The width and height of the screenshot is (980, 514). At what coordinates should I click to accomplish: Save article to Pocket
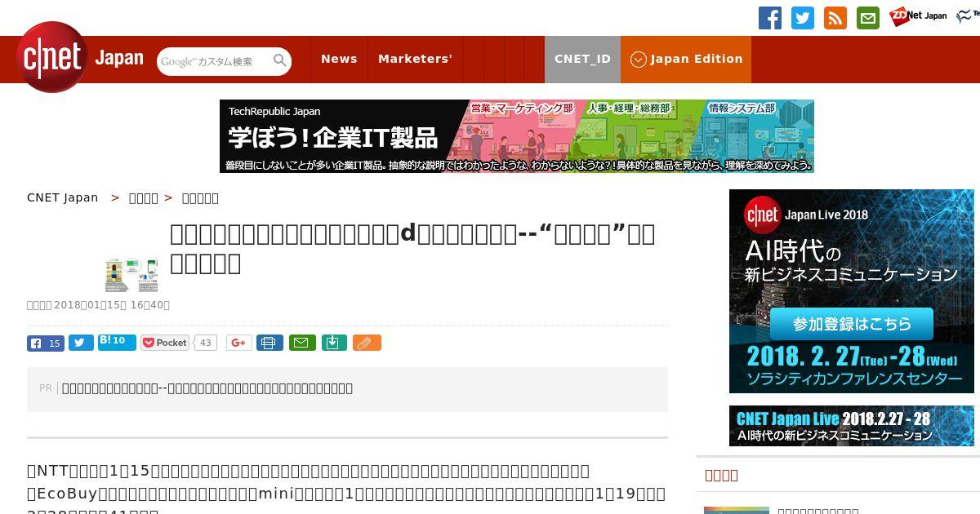pyautogui.click(x=165, y=343)
